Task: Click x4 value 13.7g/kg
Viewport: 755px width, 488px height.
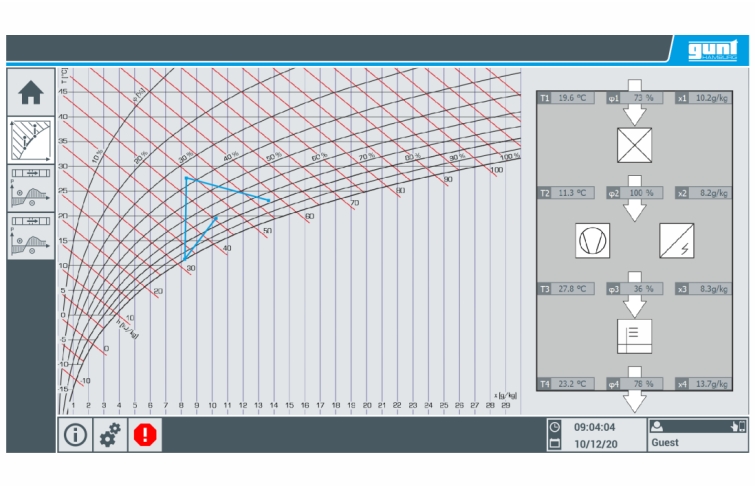Action: [x=710, y=384]
